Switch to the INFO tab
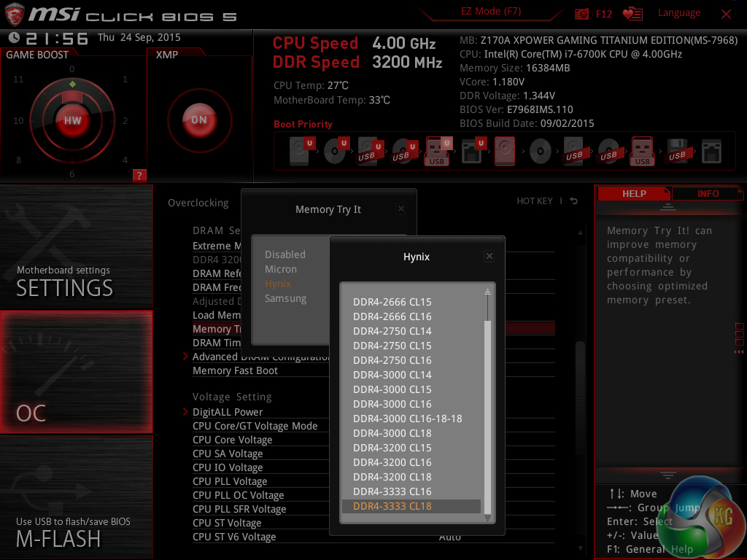This screenshot has width=747, height=560. (x=708, y=194)
